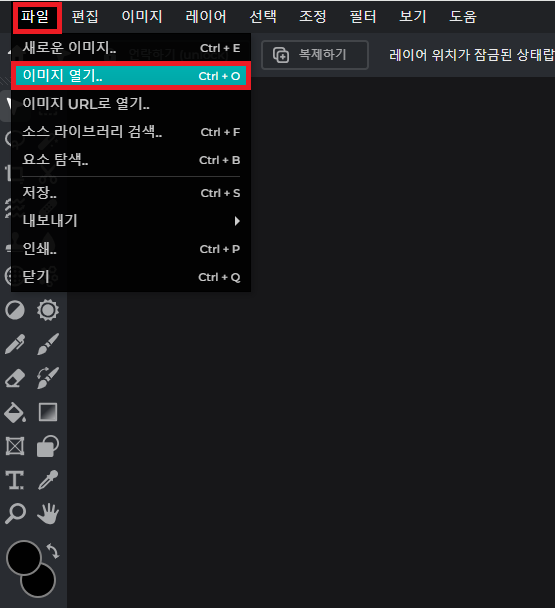Click the 파일 menu
The width and height of the screenshot is (555, 608).
pos(35,17)
